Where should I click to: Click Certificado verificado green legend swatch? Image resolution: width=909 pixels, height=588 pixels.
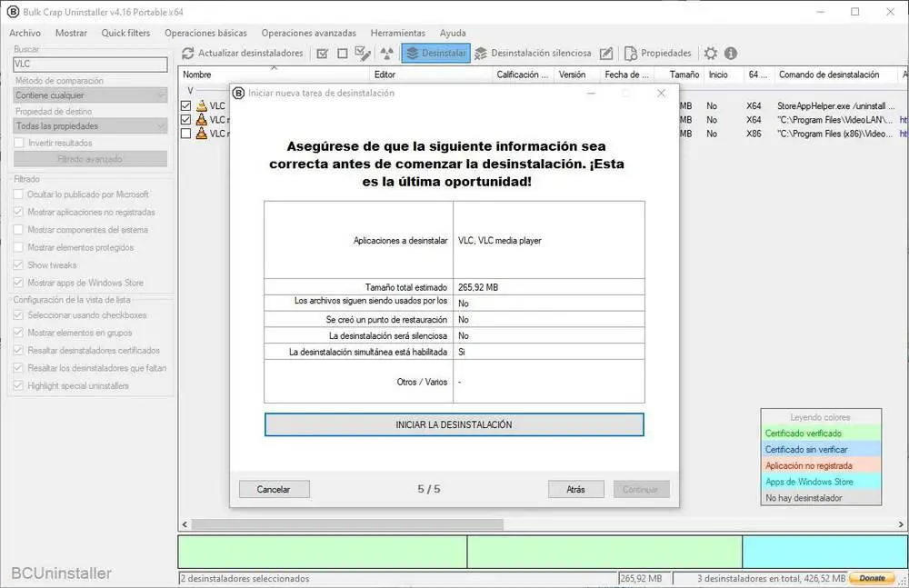point(821,434)
